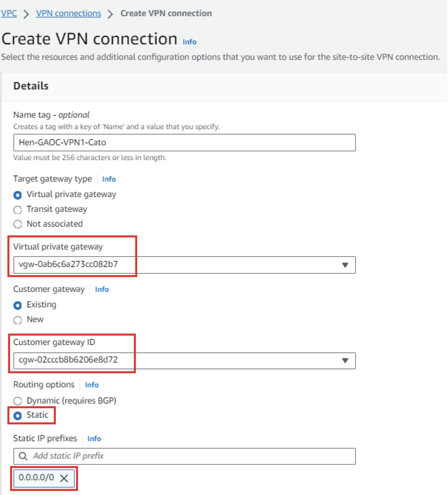Screen dimensions: 448x495
Task: Select Static routing option
Action: point(17,416)
